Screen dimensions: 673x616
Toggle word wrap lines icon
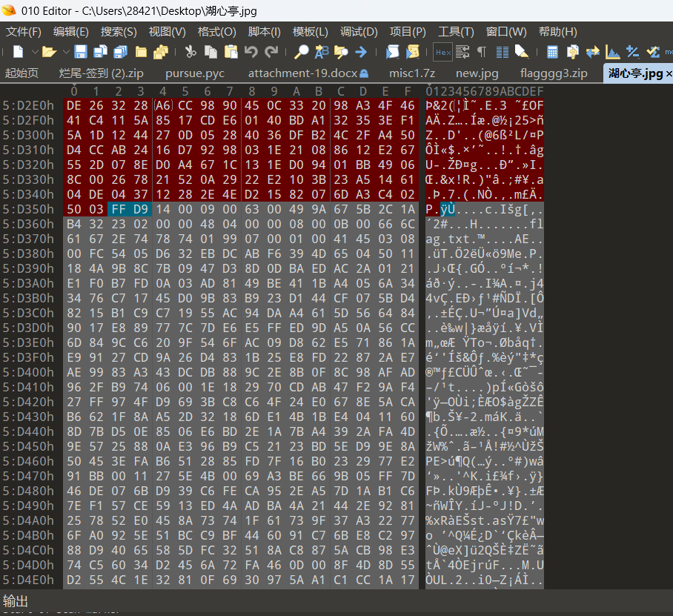(x=463, y=52)
